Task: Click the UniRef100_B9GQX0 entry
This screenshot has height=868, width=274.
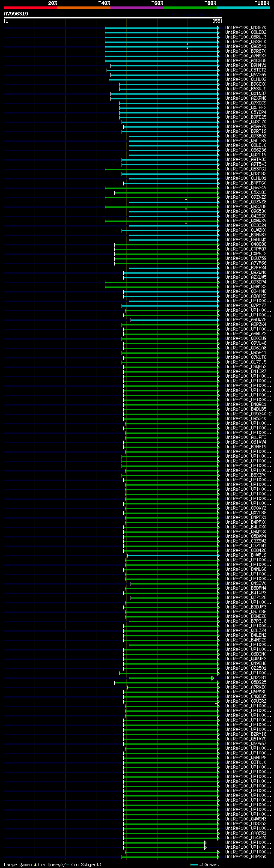Action: tap(246, 84)
